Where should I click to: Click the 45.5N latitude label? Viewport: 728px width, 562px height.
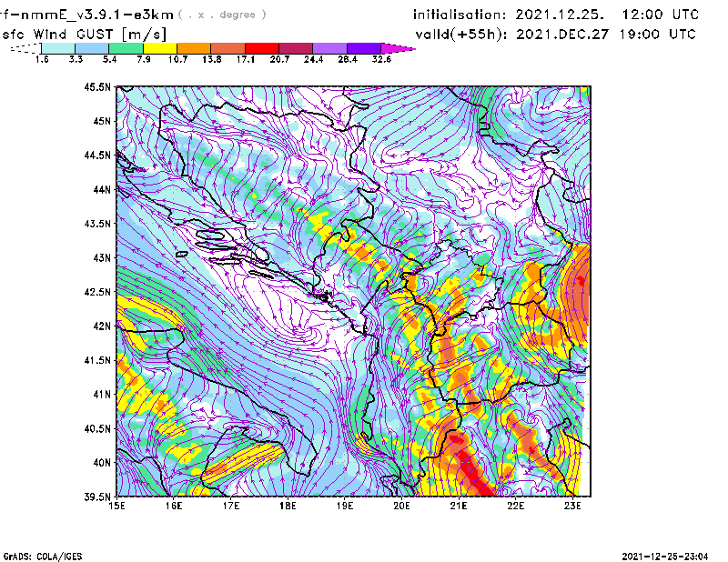coord(97,86)
